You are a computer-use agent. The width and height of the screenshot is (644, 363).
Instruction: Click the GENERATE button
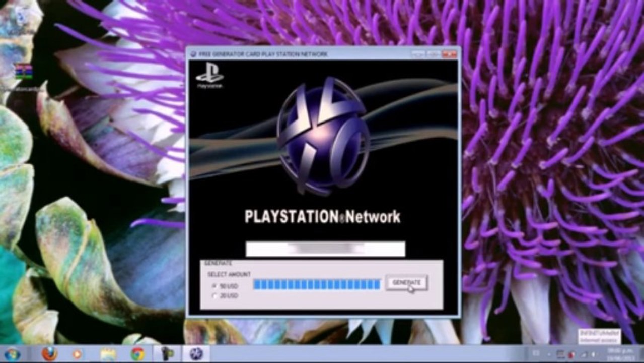[407, 282]
